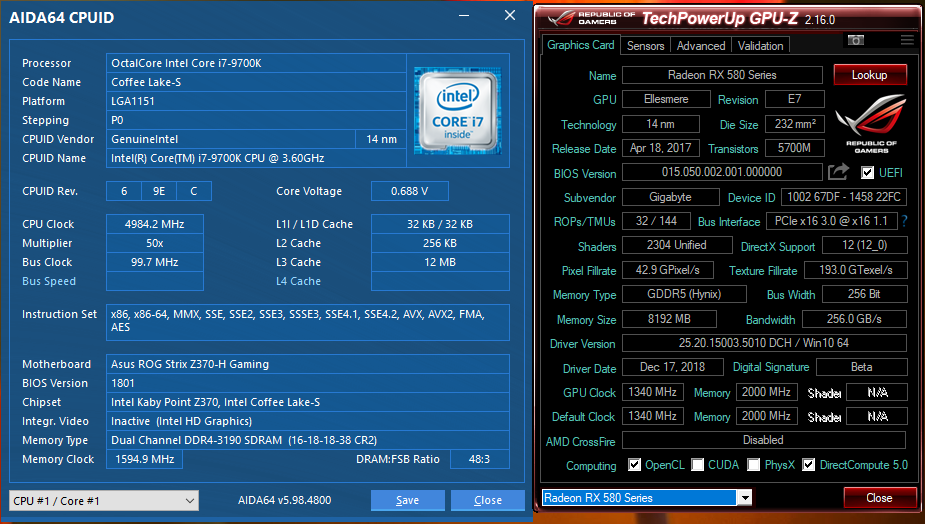Screen dimensions: 925x524
Task: Click the BIOS Version field 015.050.002.001.000000
Action: pyautogui.click(x=722, y=172)
